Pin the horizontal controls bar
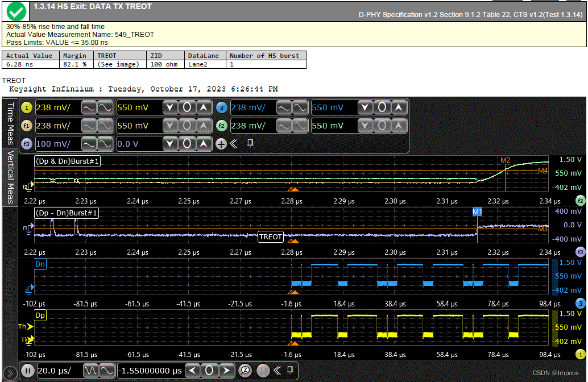Screen dimensions: 588x382 pos(290,370)
